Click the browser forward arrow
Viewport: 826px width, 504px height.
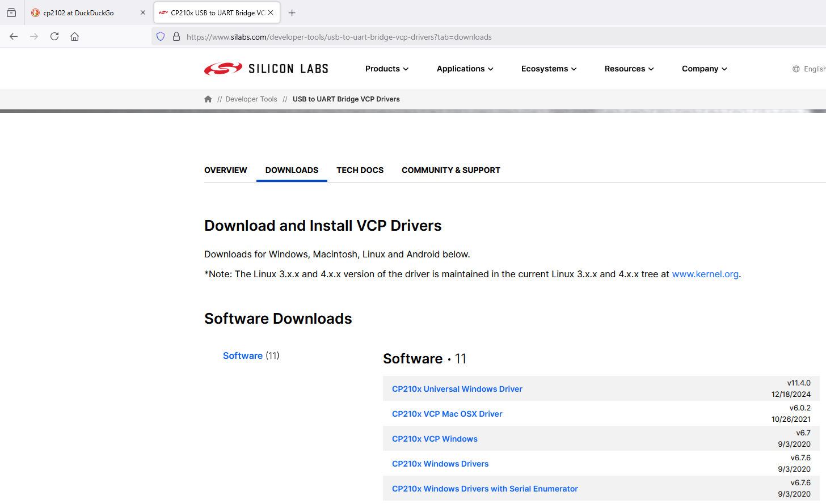tap(34, 36)
